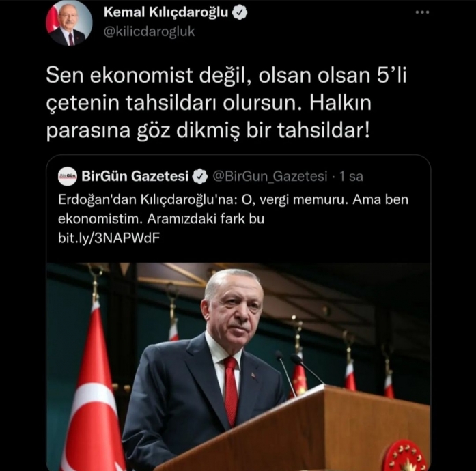476x471 pixels.
Task: Click the microphones above the podium
Action: point(299,373)
